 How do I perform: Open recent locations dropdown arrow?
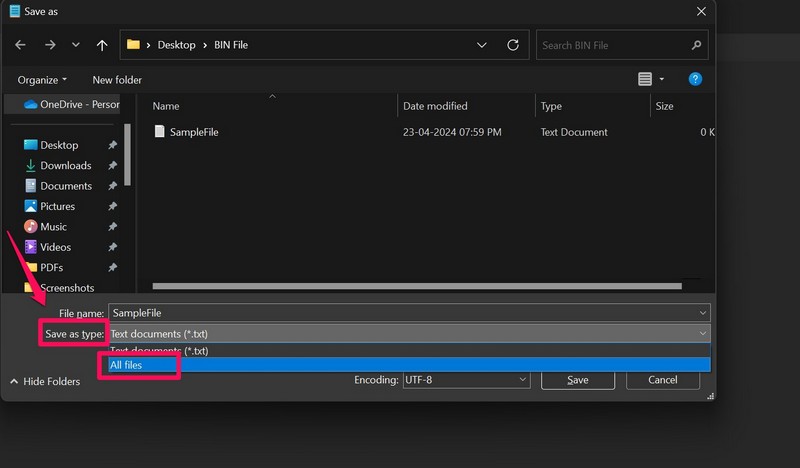75,46
